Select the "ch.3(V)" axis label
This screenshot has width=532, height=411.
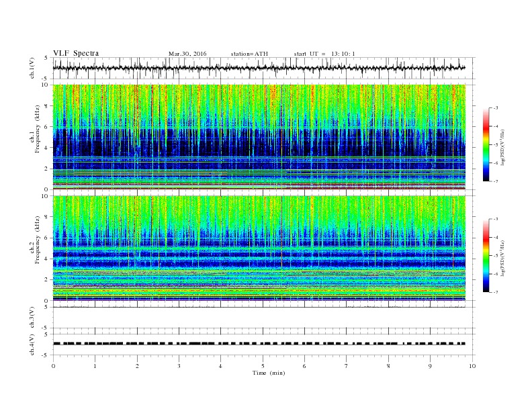coord(32,318)
